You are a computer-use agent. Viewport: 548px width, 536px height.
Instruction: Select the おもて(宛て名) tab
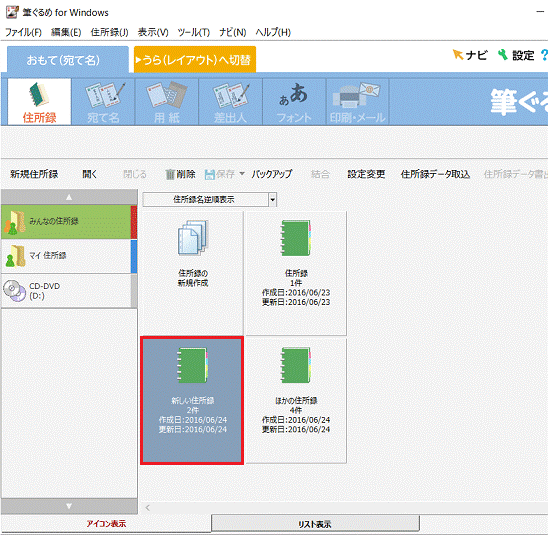coord(68,60)
